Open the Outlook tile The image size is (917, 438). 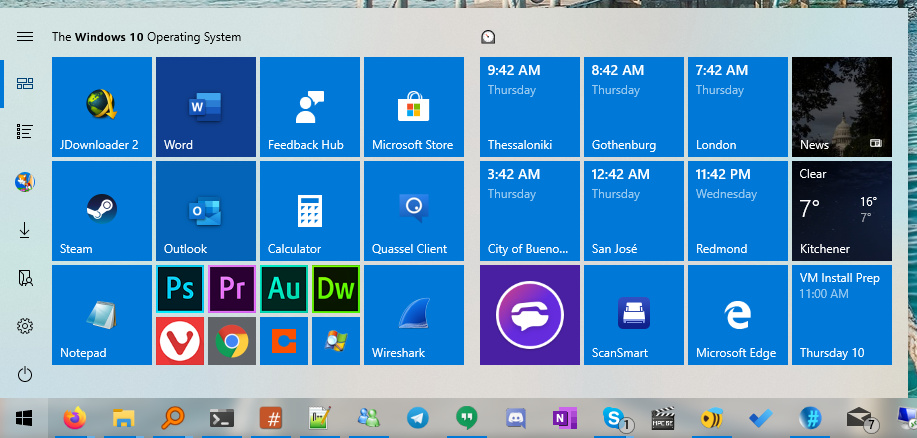click(x=206, y=211)
